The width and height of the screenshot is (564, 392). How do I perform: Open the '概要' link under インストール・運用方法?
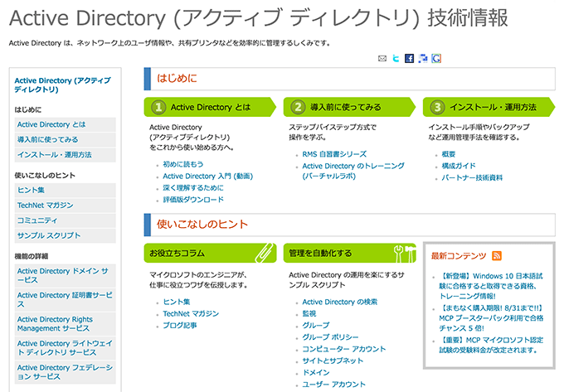[449, 154]
